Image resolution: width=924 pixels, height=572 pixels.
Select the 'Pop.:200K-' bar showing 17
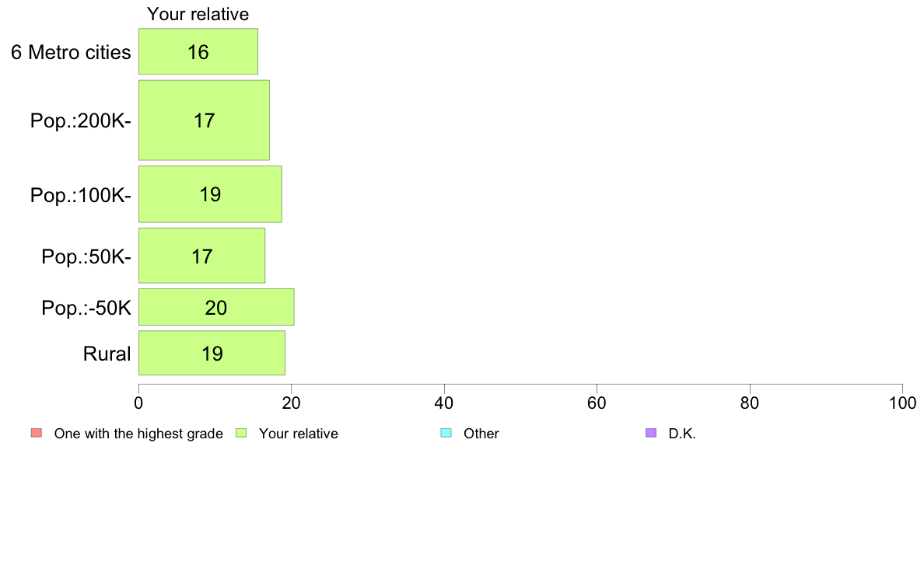204,120
